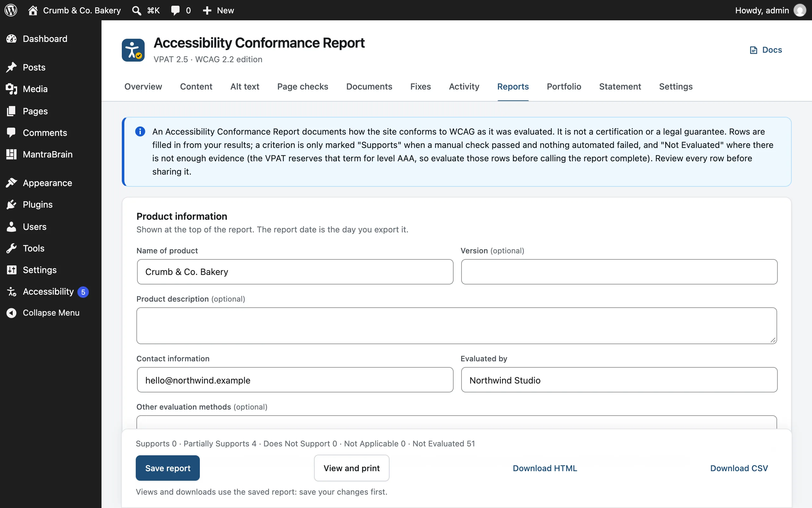Click the Docs document icon
This screenshot has width=812, height=508.
tap(754, 50)
